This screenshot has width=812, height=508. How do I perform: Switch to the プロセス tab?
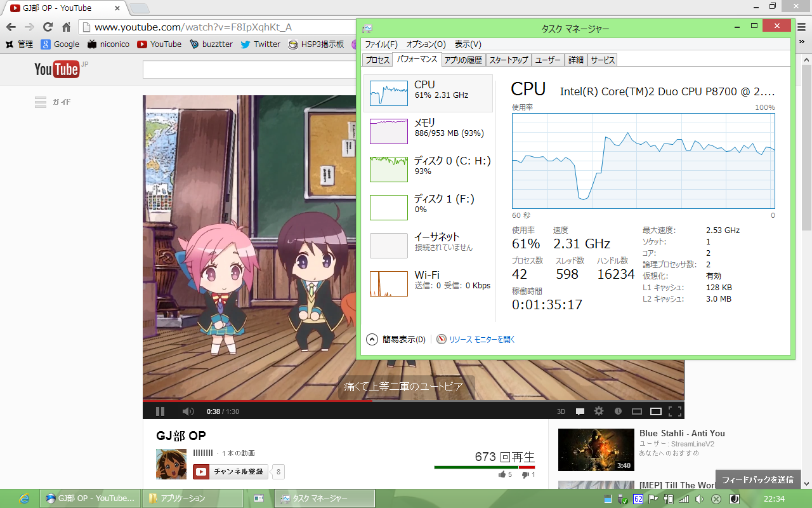point(377,60)
